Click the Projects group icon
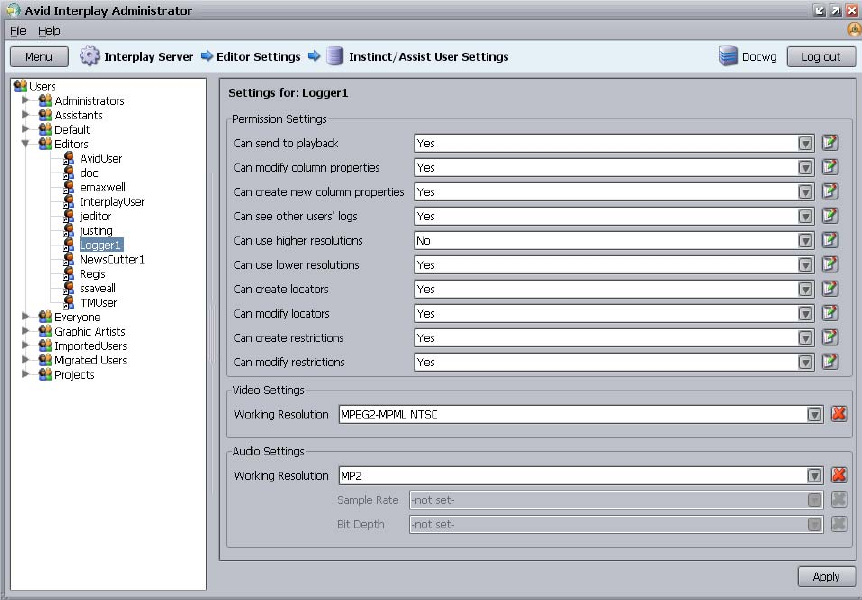This screenshot has height=600, width=862. coord(45,375)
